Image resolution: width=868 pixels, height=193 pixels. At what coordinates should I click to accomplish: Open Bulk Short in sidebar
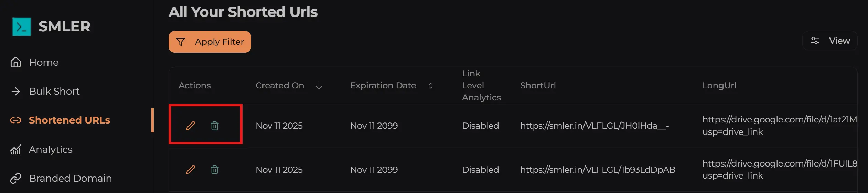(54, 91)
